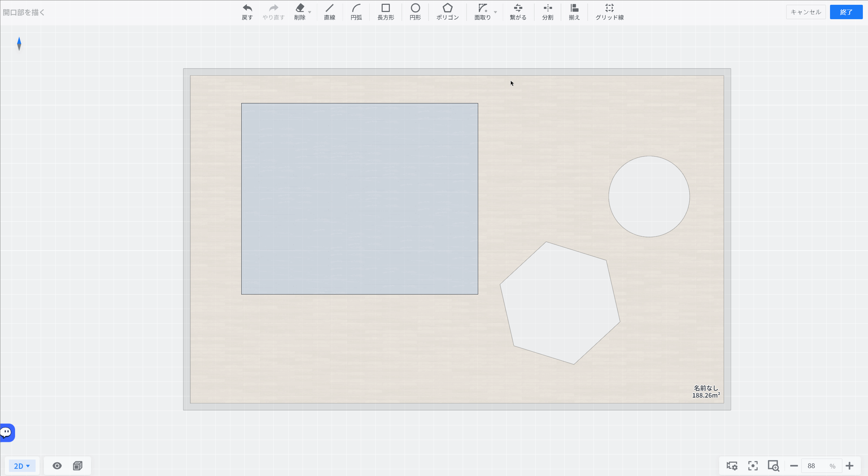Select the hexagonal opening shape
Screen dimensions: 868x476
click(x=560, y=303)
